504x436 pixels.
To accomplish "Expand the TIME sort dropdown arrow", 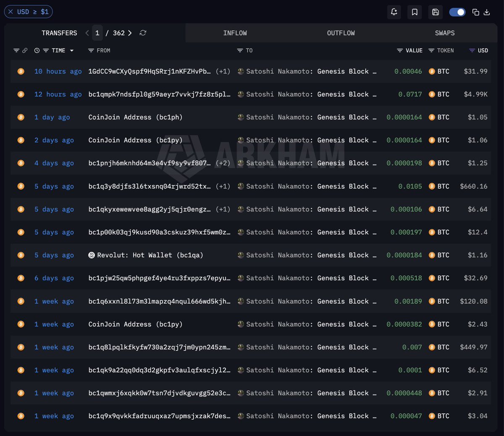I will coord(72,51).
